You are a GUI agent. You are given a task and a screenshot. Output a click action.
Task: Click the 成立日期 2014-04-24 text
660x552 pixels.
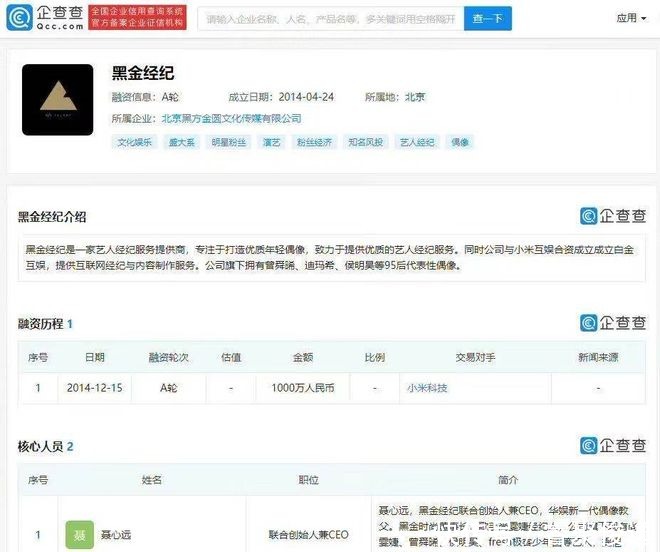pos(281,97)
